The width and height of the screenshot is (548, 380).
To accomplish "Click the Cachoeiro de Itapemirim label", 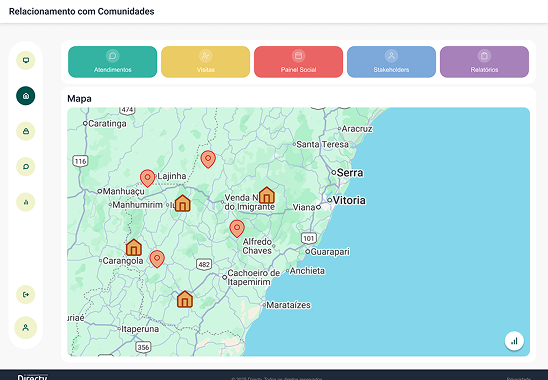I will (254, 278).
